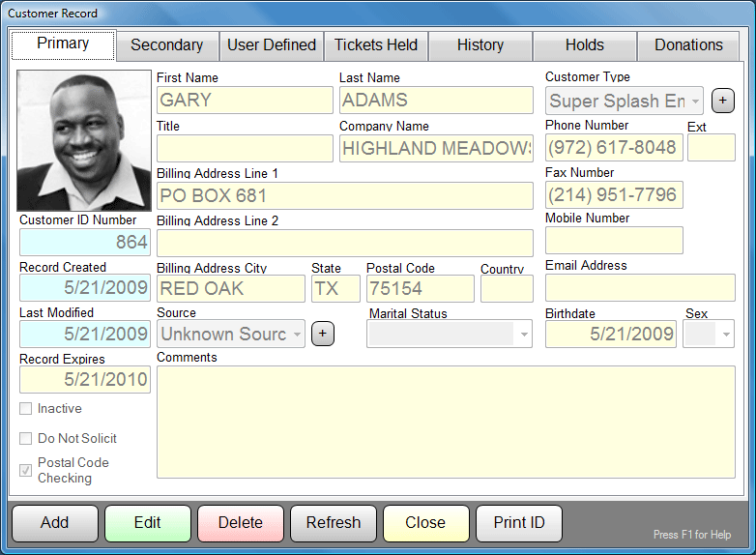The height and width of the screenshot is (555, 756).
Task: Click the Print ID button
Action: point(519,523)
